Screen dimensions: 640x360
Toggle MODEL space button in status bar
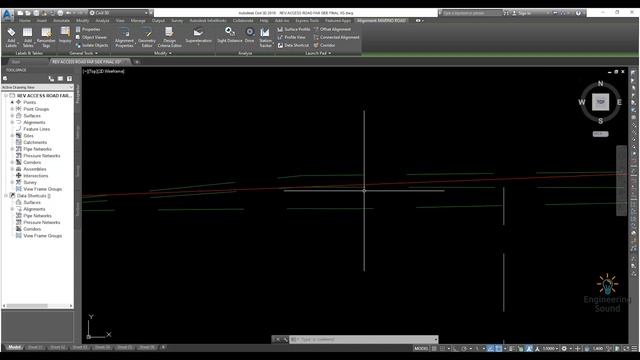click(421, 349)
